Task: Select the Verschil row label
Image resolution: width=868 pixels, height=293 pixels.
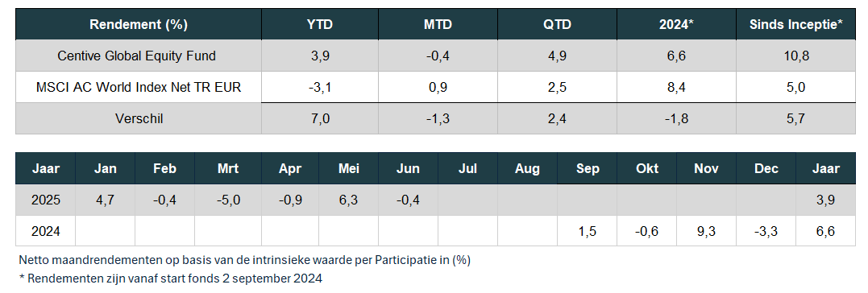Action: coord(137,118)
